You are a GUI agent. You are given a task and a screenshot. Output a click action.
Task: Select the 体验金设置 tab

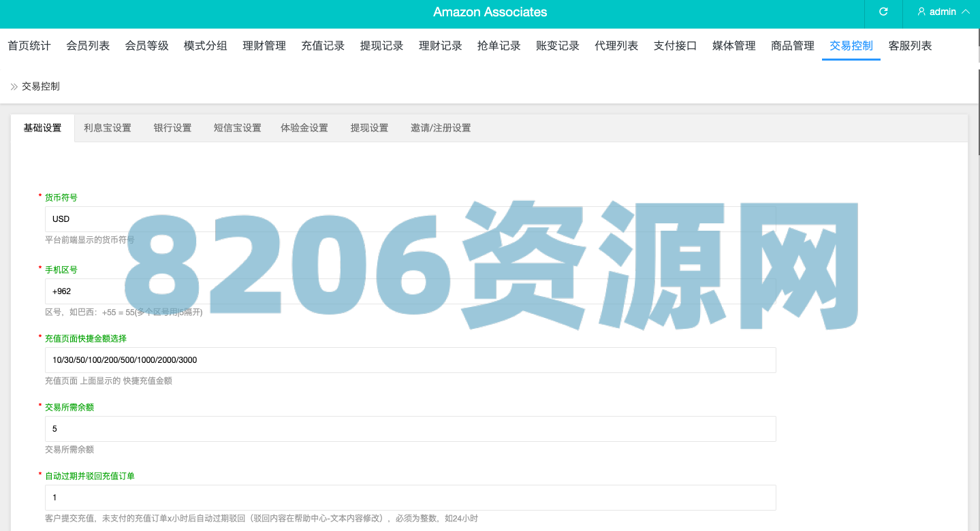304,128
